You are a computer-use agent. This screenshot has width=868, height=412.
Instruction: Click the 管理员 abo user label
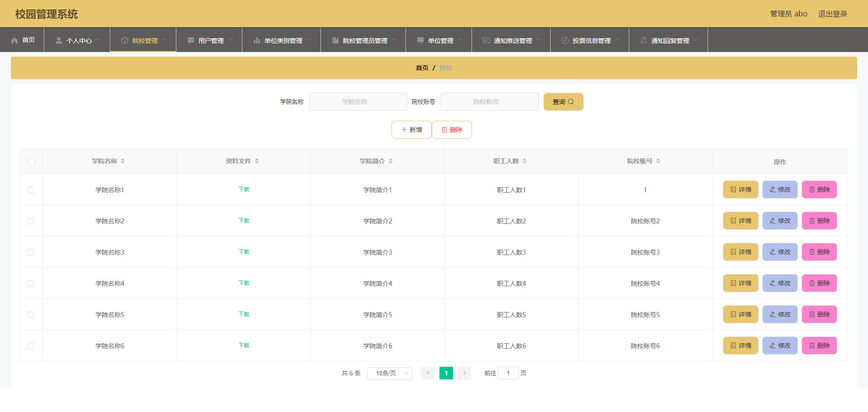pos(788,14)
